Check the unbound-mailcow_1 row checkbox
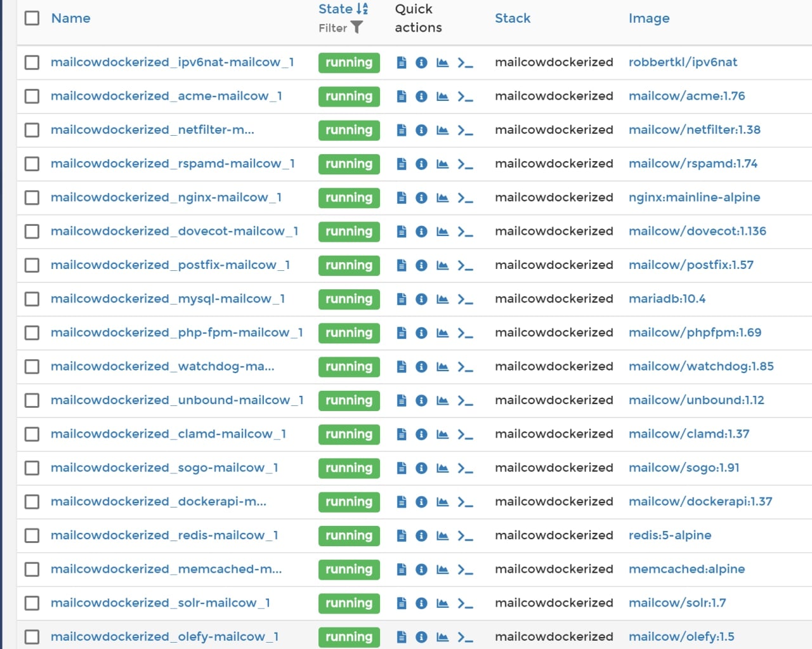 click(32, 400)
